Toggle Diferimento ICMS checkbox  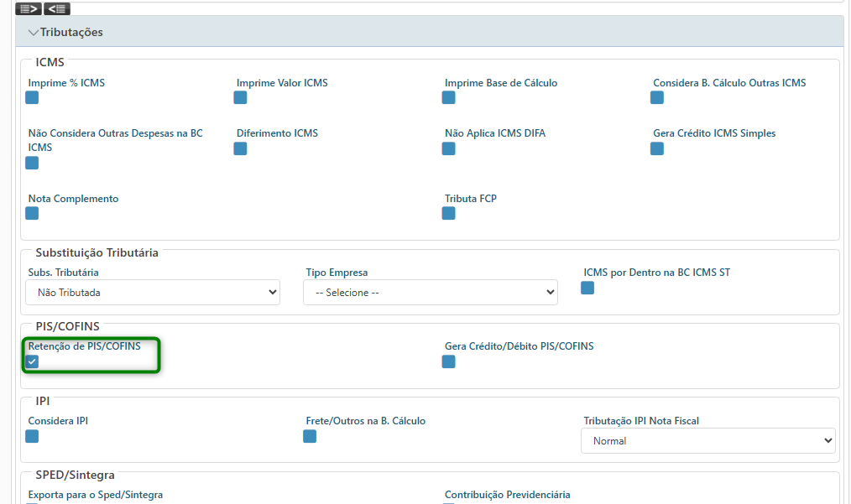pyautogui.click(x=241, y=148)
